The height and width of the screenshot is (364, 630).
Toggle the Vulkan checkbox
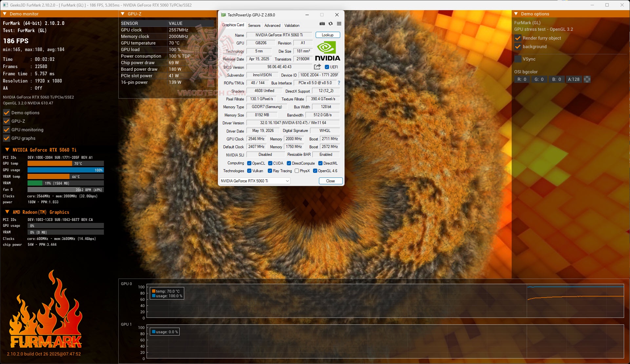tap(249, 171)
